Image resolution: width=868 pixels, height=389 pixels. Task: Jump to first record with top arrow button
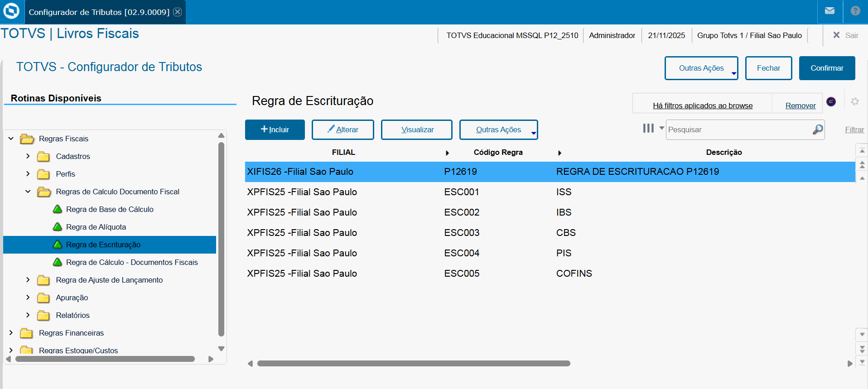(x=862, y=150)
